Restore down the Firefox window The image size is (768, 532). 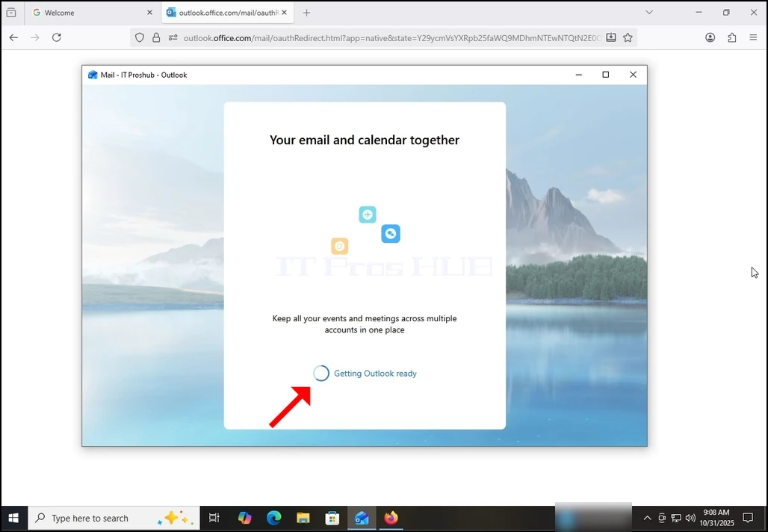tap(726, 13)
